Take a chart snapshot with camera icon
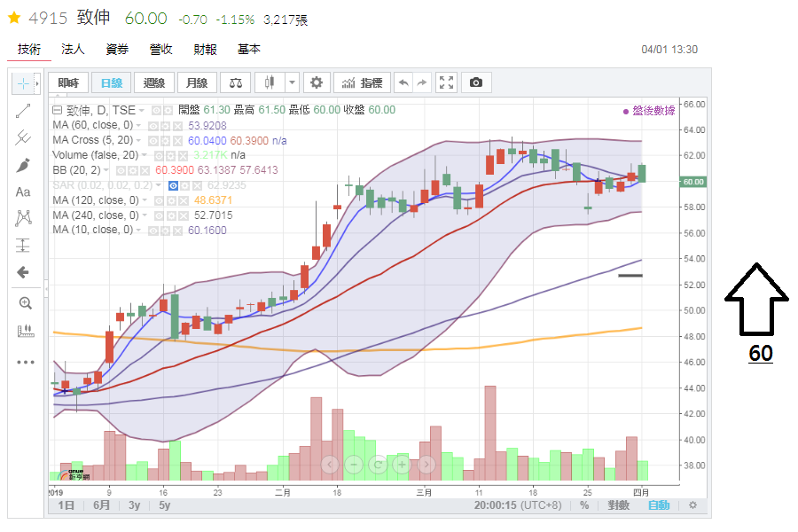This screenshot has height=532, width=798. 476,83
